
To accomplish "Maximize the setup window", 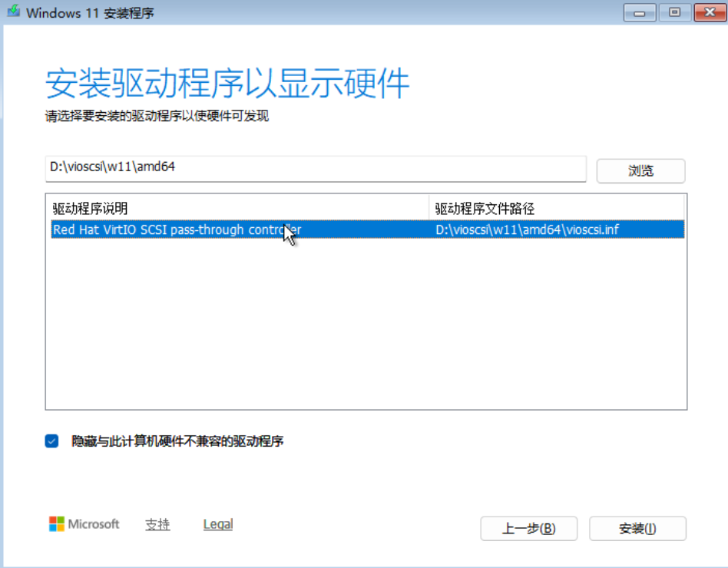I will [x=674, y=13].
